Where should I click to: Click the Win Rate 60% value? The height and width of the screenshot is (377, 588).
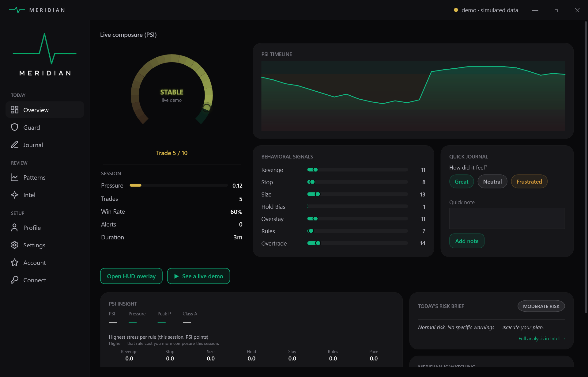point(236,212)
